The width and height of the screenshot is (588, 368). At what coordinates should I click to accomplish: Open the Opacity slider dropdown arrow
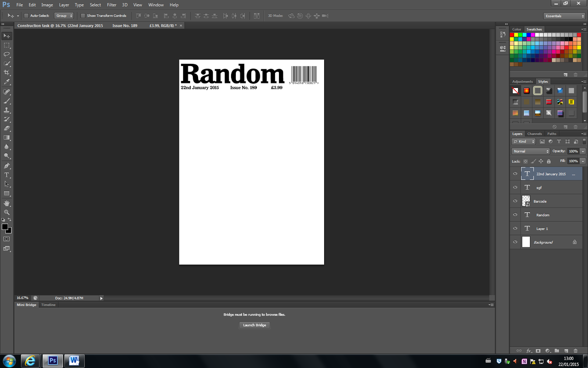(583, 151)
